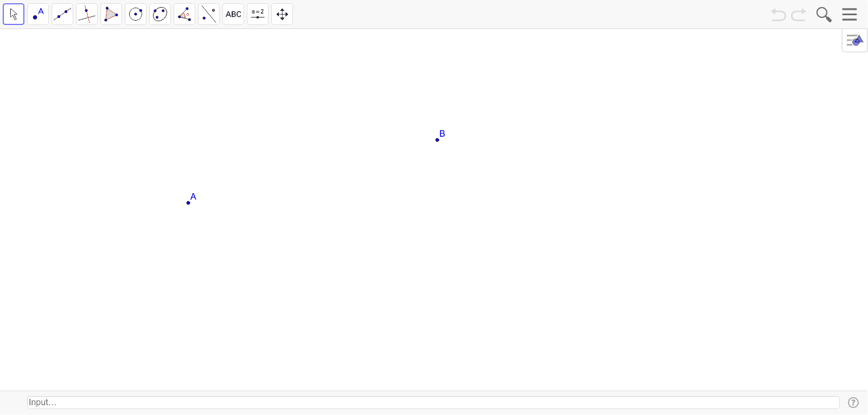Undo the last action
This screenshot has height=415, width=868.
[x=778, y=15]
